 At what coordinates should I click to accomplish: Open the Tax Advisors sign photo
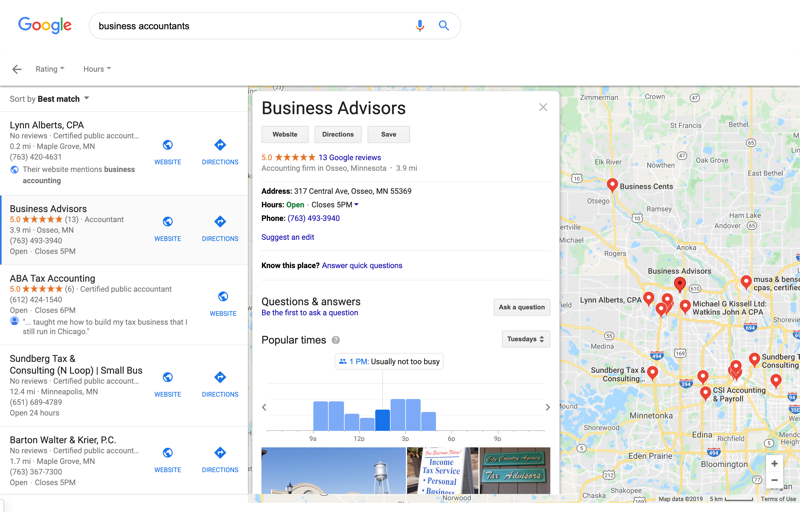(515, 470)
